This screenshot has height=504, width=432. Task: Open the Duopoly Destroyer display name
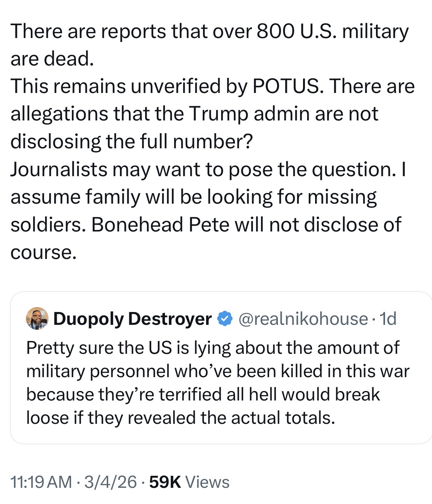(x=132, y=319)
